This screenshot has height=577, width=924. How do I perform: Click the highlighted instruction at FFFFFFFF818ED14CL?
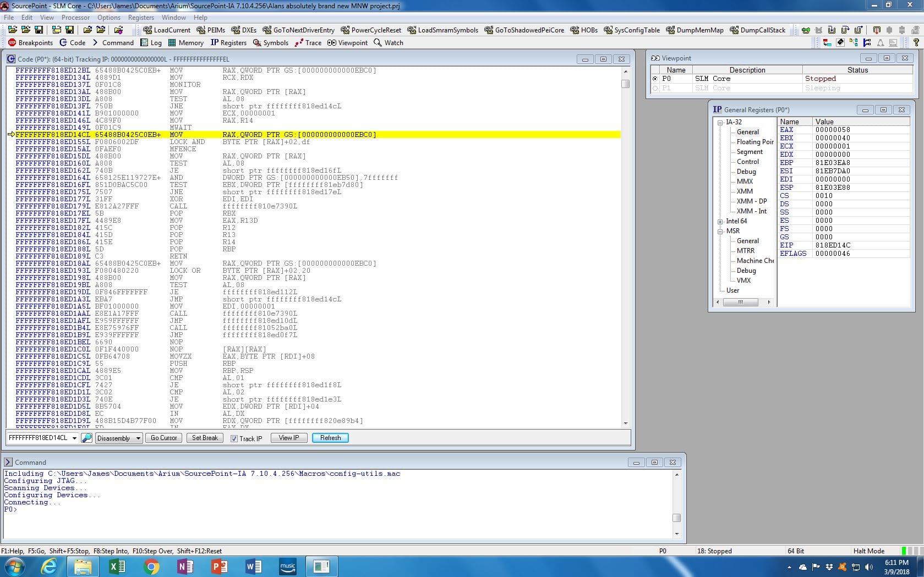[314, 135]
